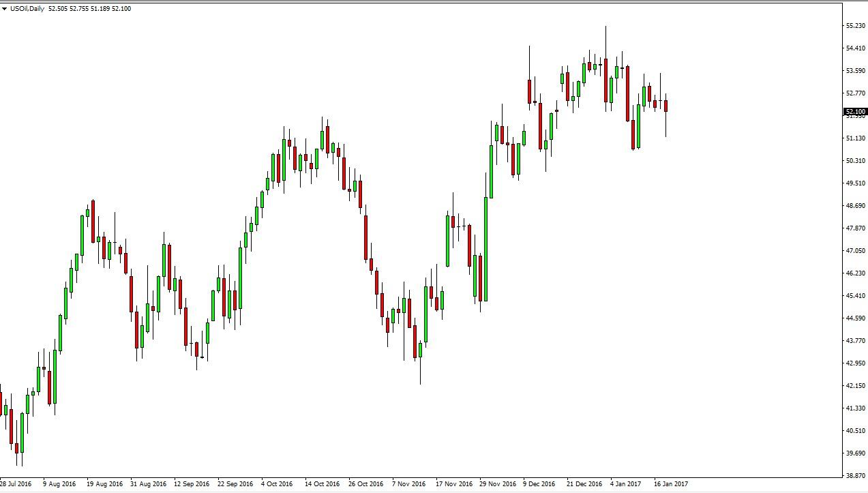Select the 28 Jul 2016 date label

pos(16,484)
